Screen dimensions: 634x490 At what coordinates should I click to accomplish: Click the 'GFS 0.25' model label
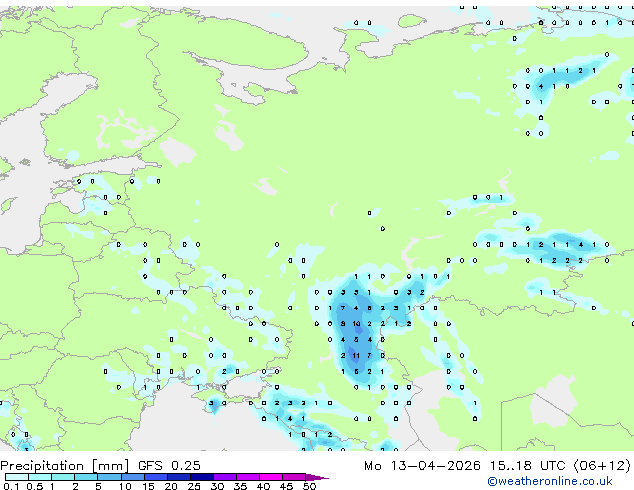point(169,465)
